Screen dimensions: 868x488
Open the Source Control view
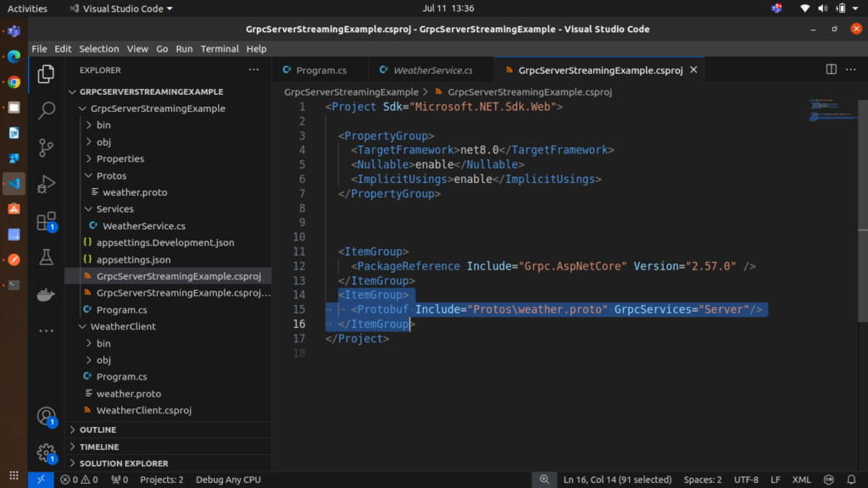coord(47,147)
